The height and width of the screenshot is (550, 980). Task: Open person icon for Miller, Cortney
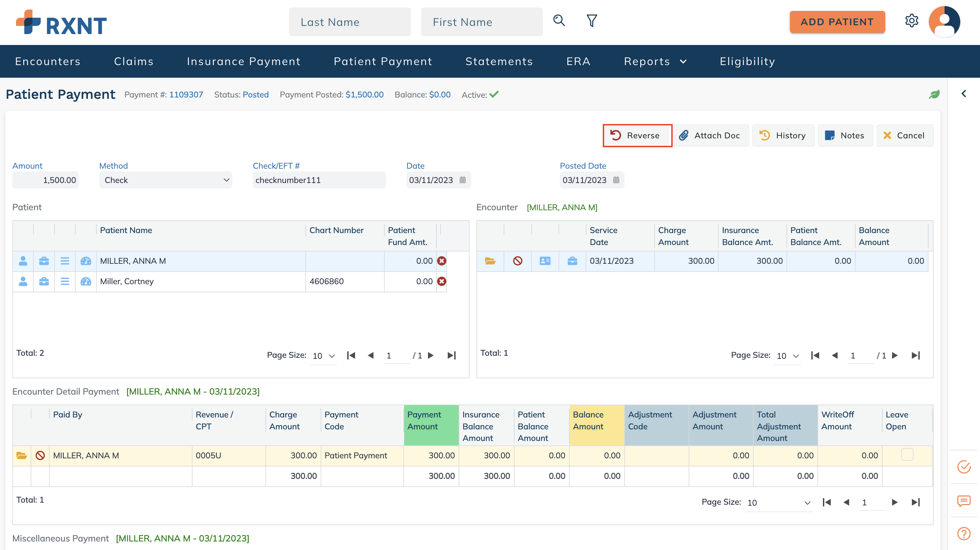23,281
